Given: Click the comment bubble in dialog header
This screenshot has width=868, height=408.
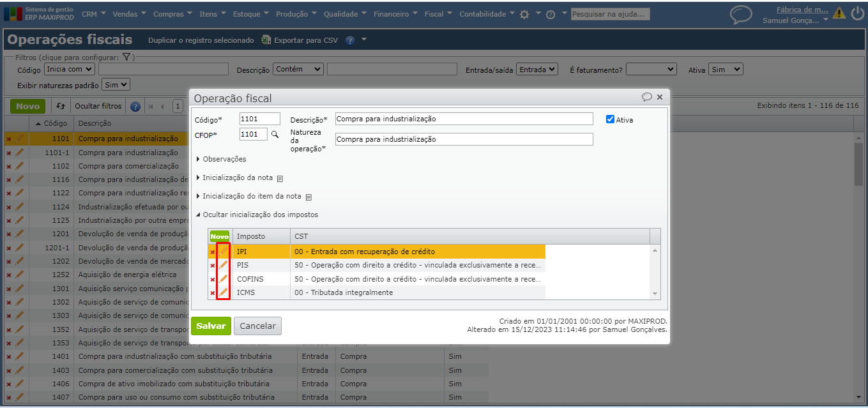Looking at the screenshot, I should 647,97.
